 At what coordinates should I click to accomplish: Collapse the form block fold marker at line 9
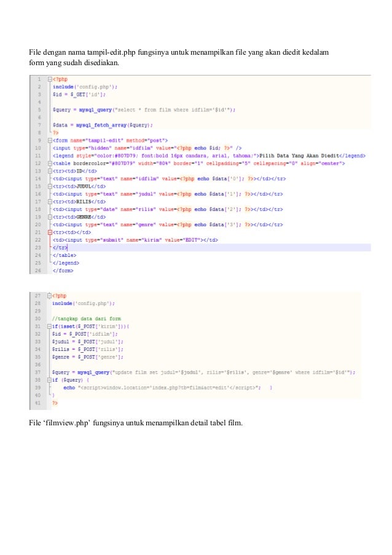pyautogui.click(x=50, y=141)
